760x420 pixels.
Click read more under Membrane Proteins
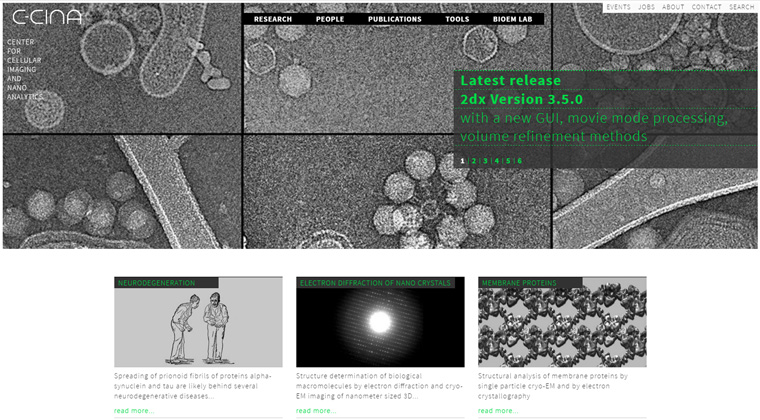[x=498, y=410]
